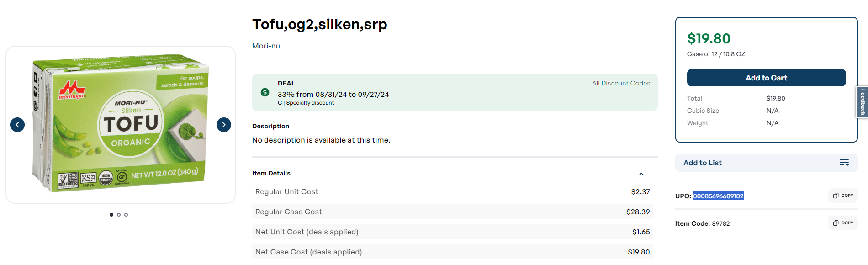Click the highlighted UPC number
Screen dimensions: 868x265
tap(718, 196)
